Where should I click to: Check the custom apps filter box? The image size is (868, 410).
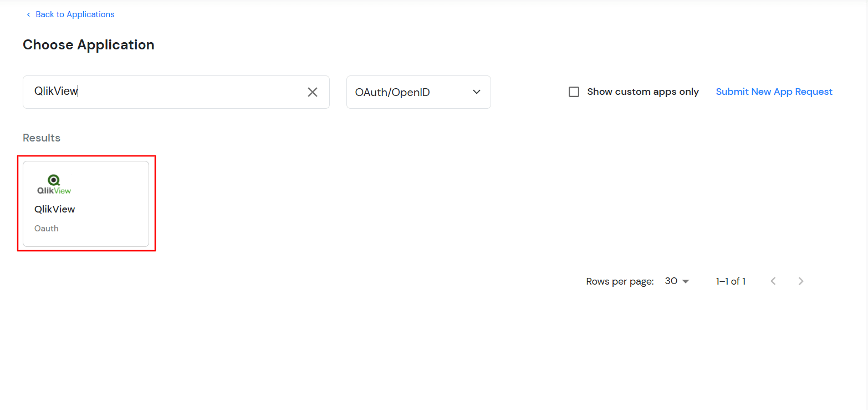tap(574, 92)
